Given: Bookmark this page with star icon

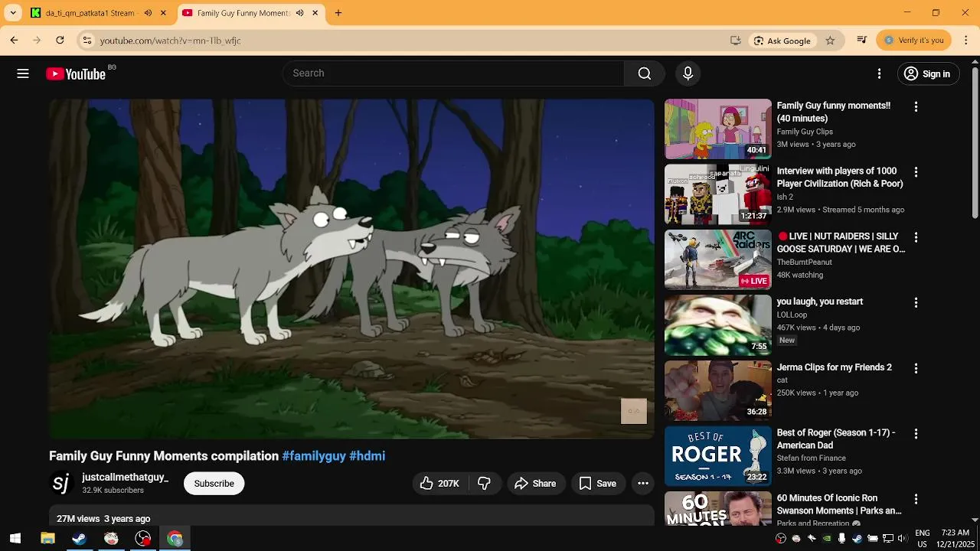Looking at the screenshot, I should (830, 41).
